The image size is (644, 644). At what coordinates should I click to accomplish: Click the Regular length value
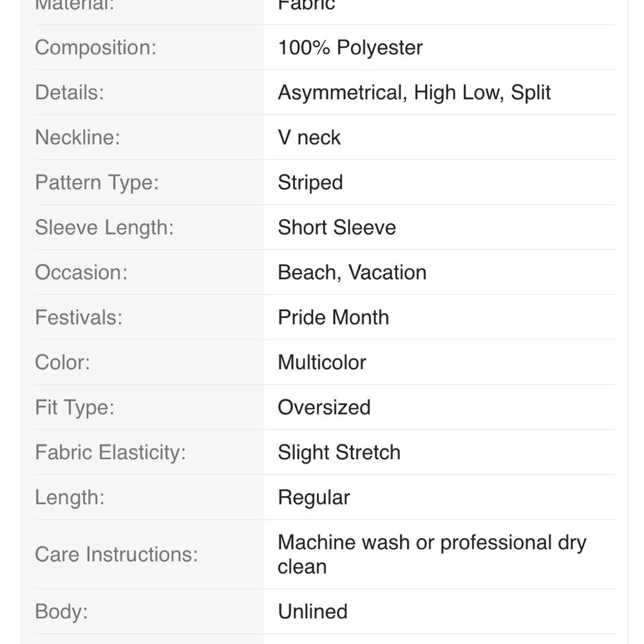(x=314, y=497)
